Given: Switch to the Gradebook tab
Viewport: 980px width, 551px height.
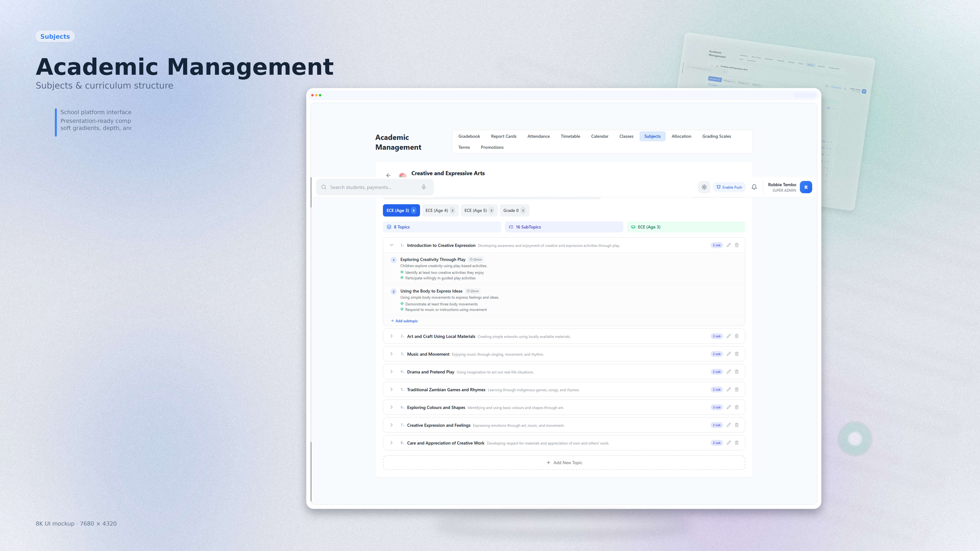Looking at the screenshot, I should (x=469, y=136).
